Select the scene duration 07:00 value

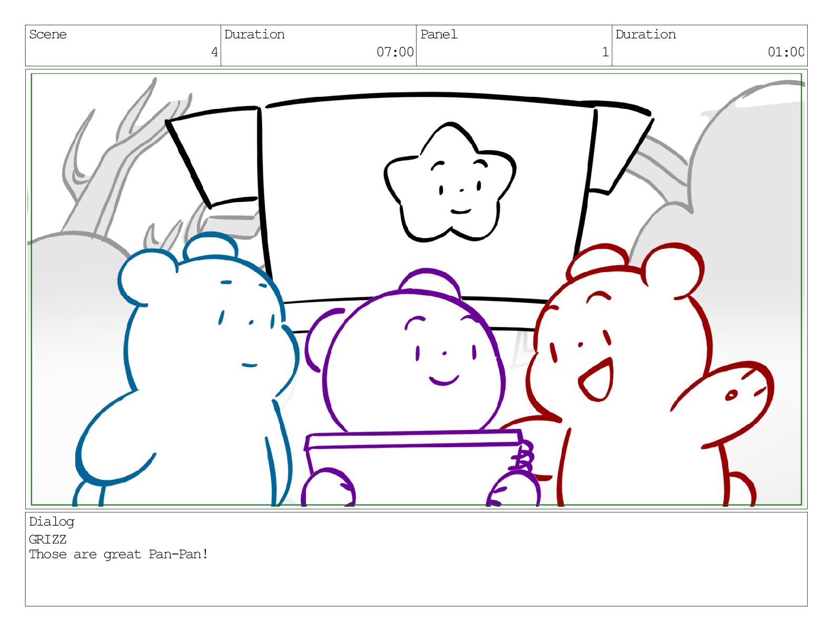click(x=395, y=52)
